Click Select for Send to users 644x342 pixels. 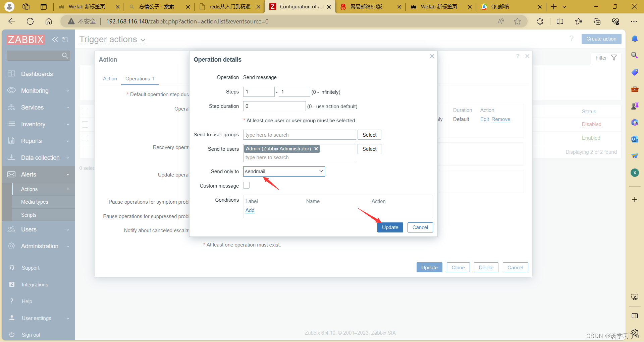point(369,149)
